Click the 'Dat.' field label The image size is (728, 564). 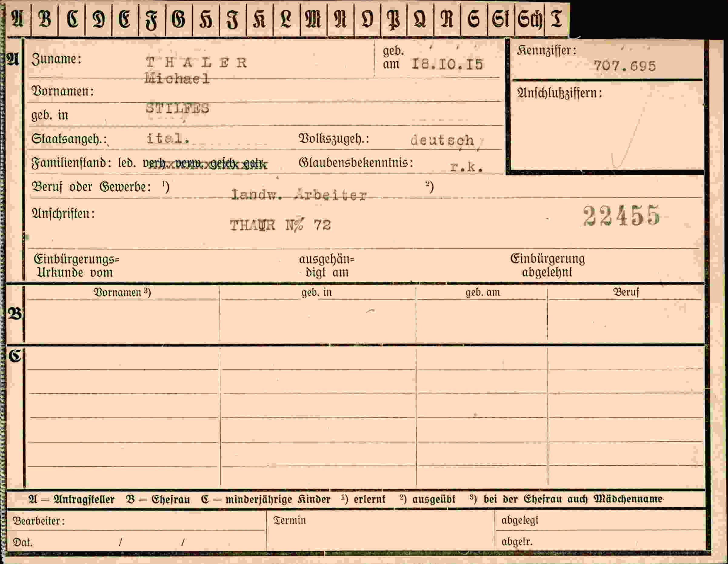[x=23, y=542]
